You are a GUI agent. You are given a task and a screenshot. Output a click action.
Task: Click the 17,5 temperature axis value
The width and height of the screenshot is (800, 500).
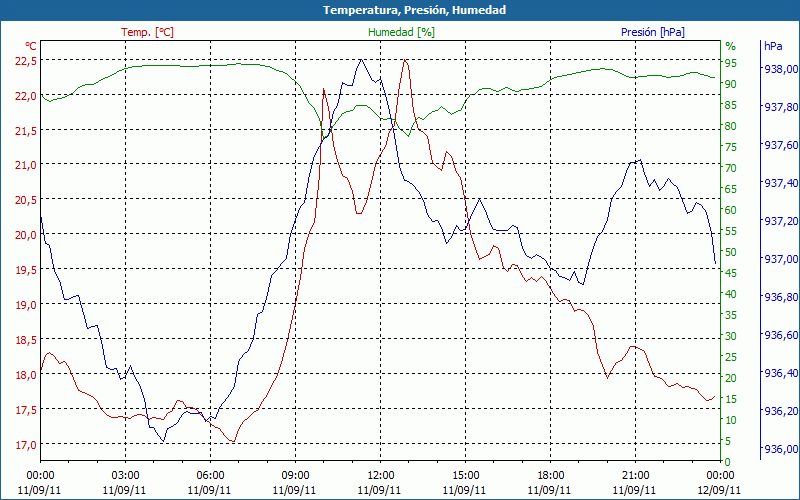(25, 410)
